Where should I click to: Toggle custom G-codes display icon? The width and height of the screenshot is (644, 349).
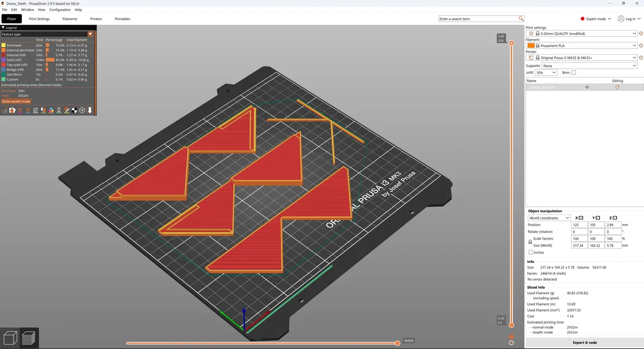point(66,110)
